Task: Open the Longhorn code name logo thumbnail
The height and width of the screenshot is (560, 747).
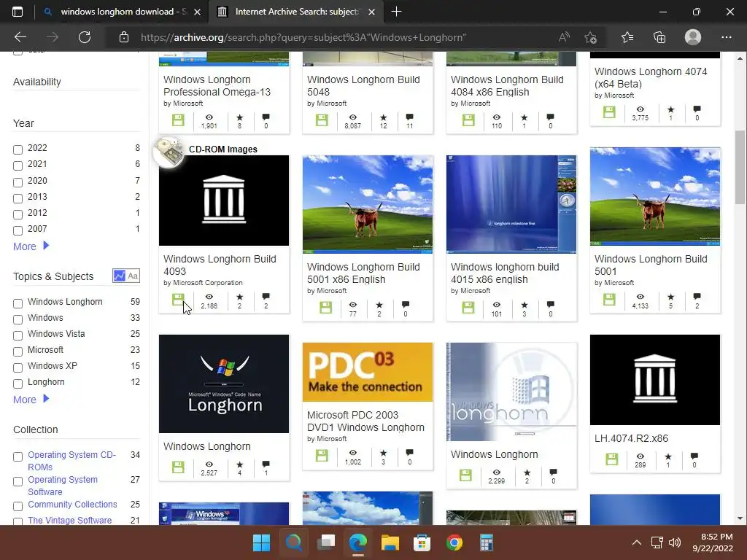Action: click(x=224, y=384)
